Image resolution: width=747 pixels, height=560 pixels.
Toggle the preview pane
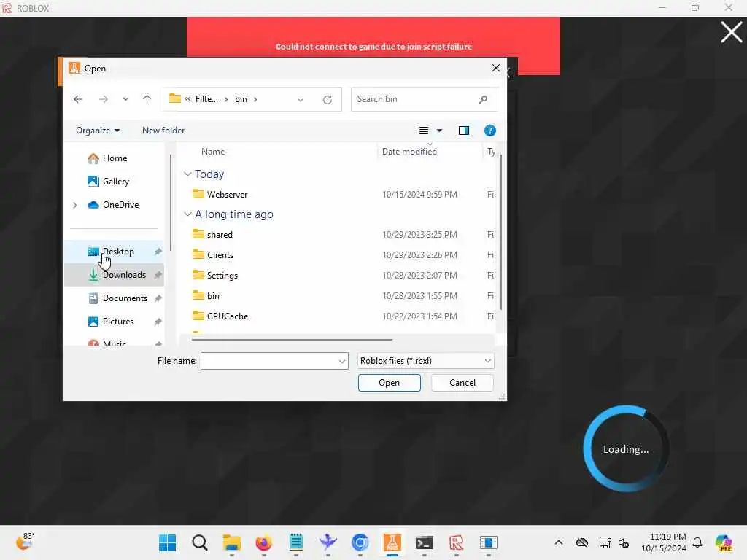click(x=463, y=131)
